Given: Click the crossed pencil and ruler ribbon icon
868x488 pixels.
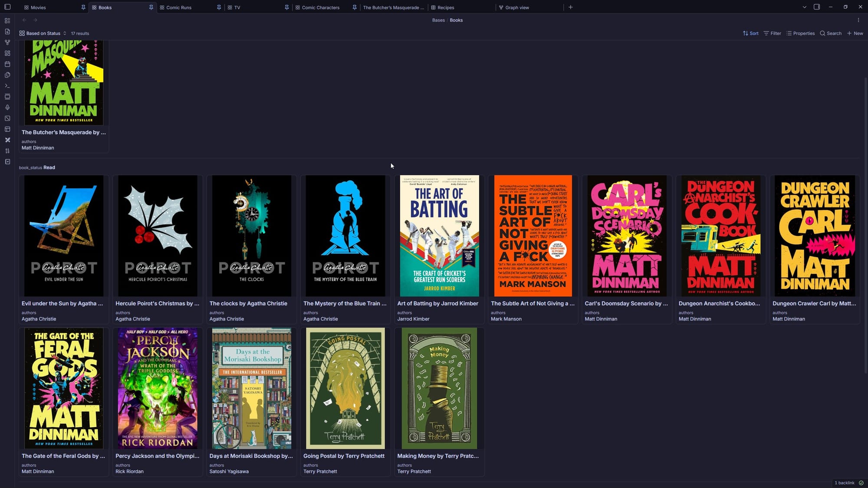Looking at the screenshot, I should click(7, 140).
